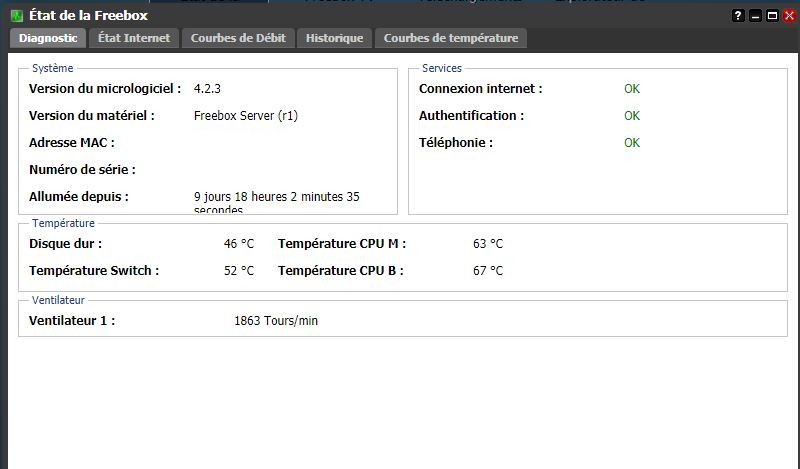Click the Authentification OK status
This screenshot has width=800, height=469.
click(x=632, y=116)
